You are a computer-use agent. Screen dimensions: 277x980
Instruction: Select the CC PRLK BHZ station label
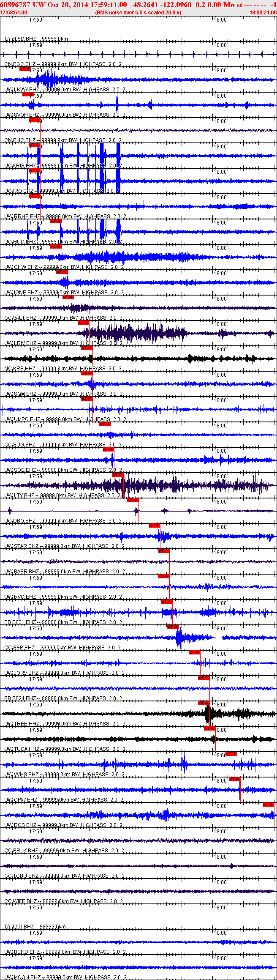coord(64,851)
